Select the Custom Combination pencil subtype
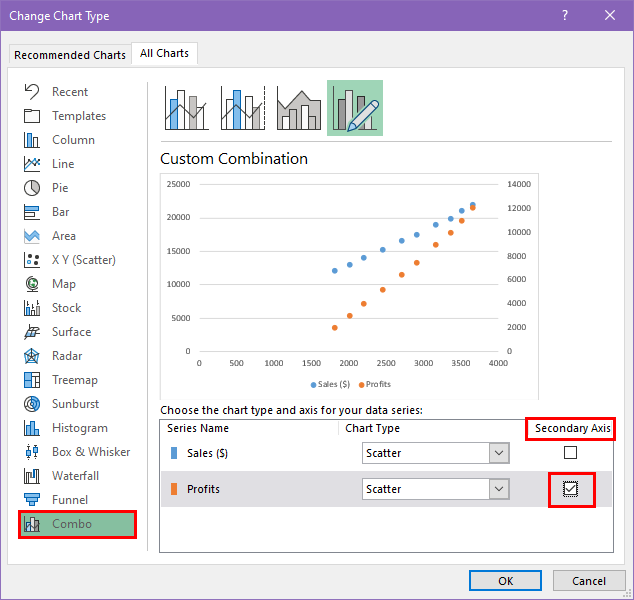Image resolution: width=634 pixels, height=600 pixels. point(355,108)
